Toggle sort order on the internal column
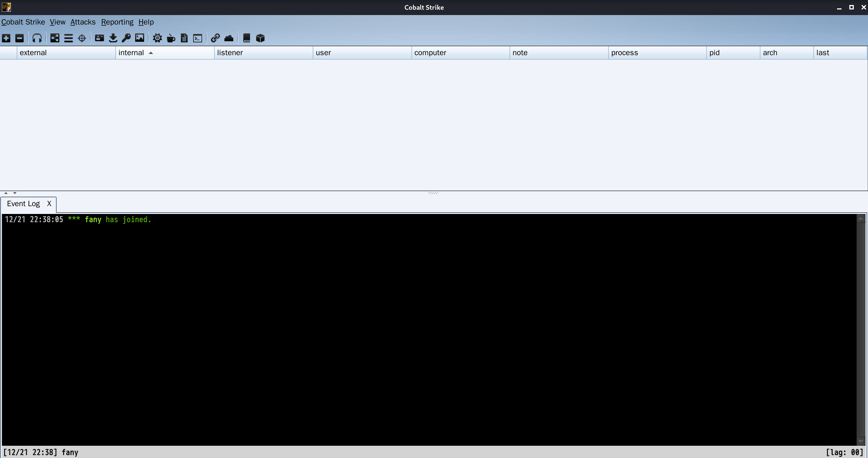 pos(135,53)
